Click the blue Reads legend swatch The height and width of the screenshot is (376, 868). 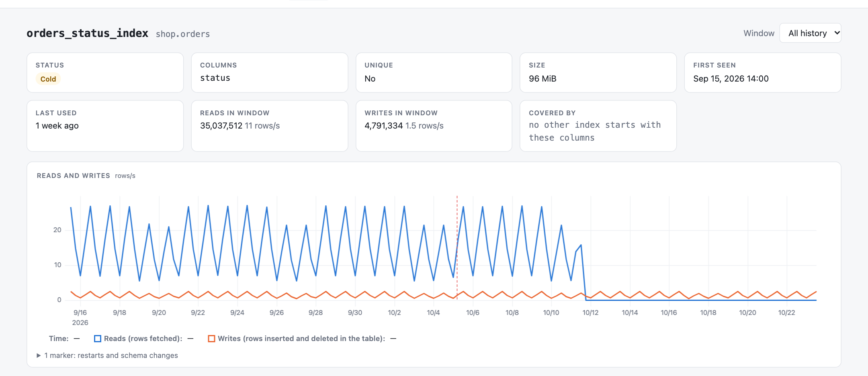point(98,339)
